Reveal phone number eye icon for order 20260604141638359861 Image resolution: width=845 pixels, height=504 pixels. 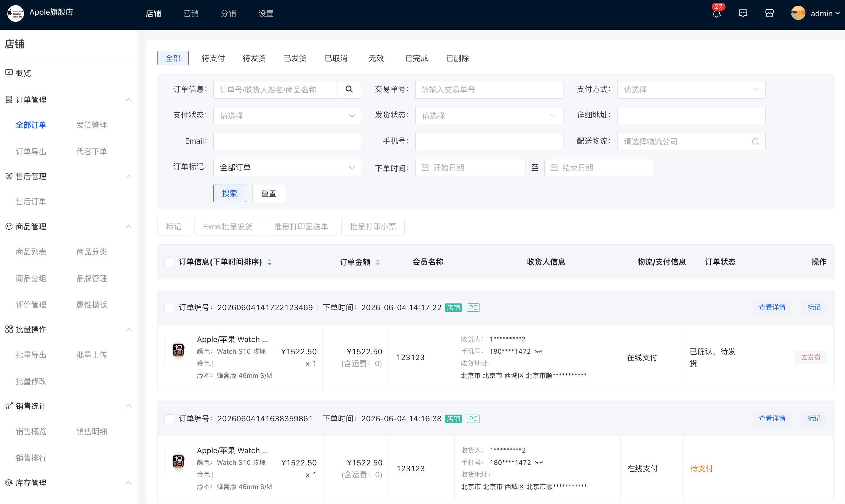tap(539, 463)
